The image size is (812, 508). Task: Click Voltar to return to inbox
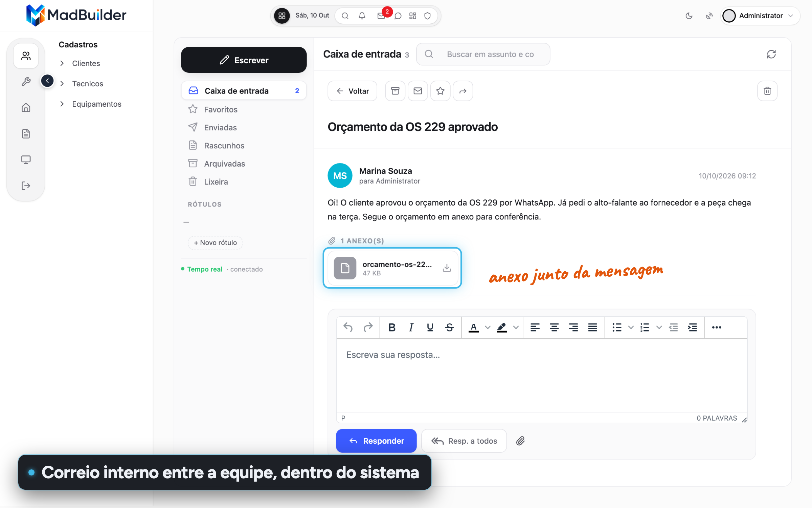[352, 91]
